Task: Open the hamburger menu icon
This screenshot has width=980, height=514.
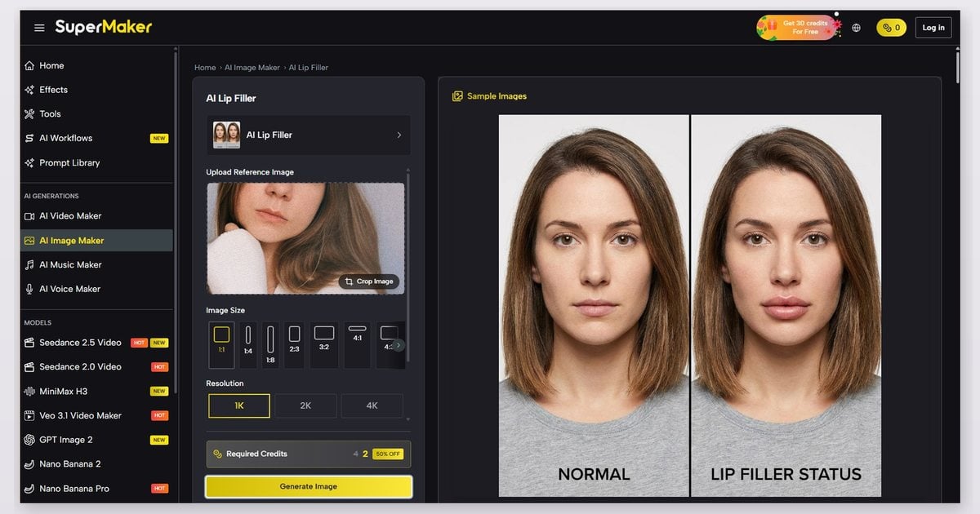Action: pyautogui.click(x=39, y=28)
